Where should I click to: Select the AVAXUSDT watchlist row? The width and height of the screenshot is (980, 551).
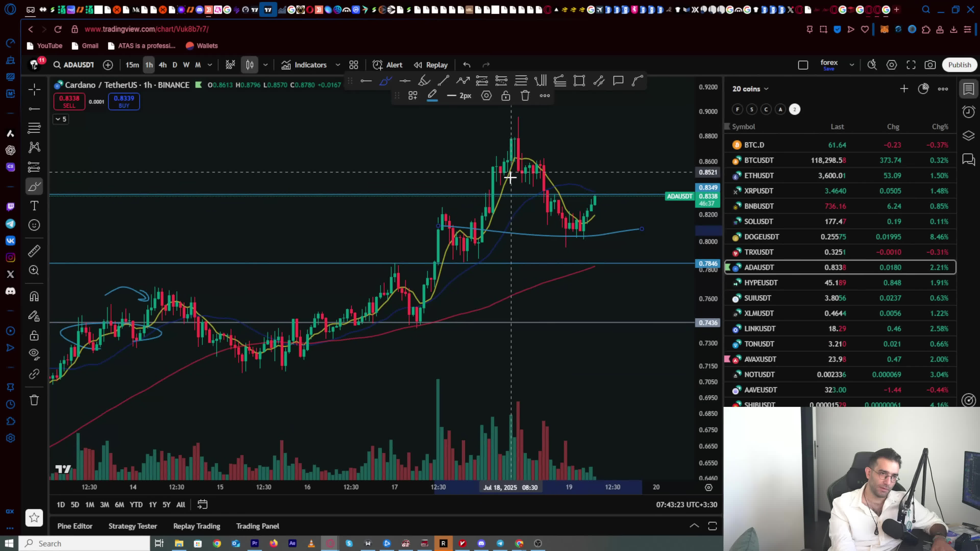point(840,359)
